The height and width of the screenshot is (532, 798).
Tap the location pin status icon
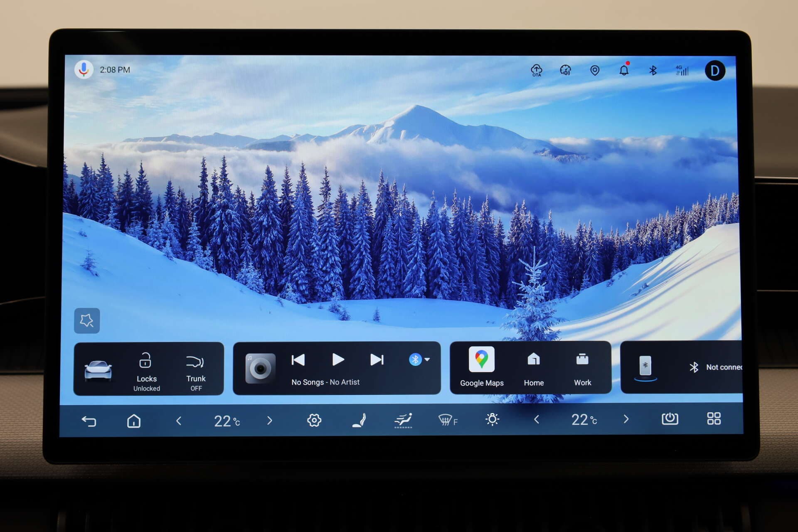pos(595,70)
